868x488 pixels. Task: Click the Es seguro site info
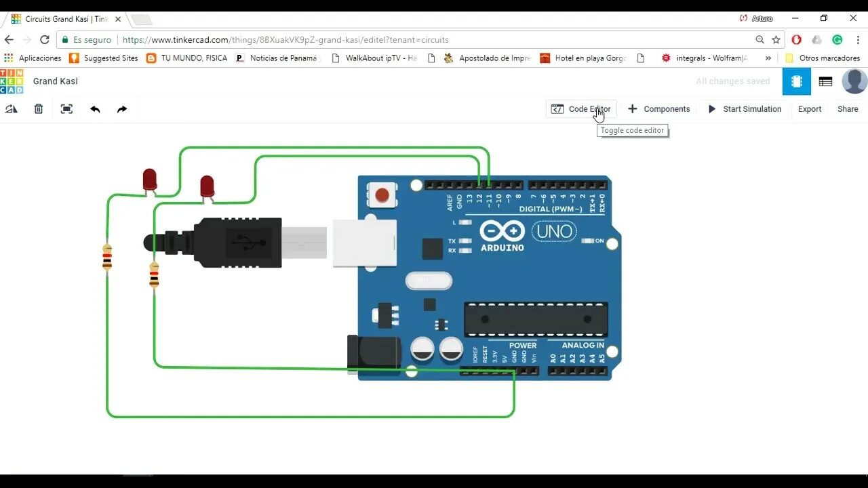[x=86, y=40]
